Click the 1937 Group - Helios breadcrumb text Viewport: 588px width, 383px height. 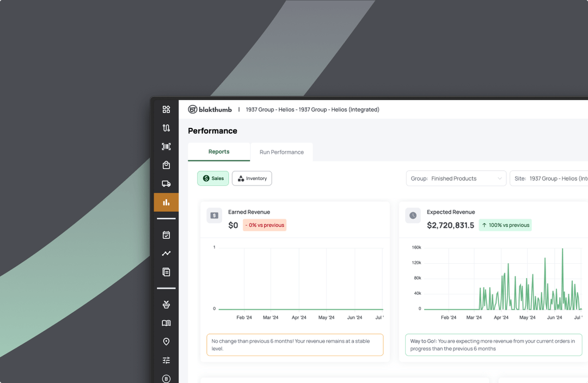(313, 109)
